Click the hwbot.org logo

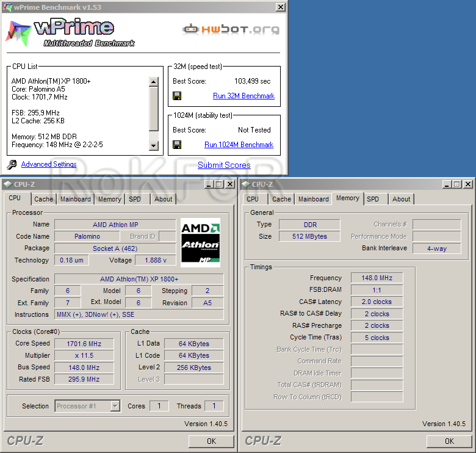[x=231, y=29]
